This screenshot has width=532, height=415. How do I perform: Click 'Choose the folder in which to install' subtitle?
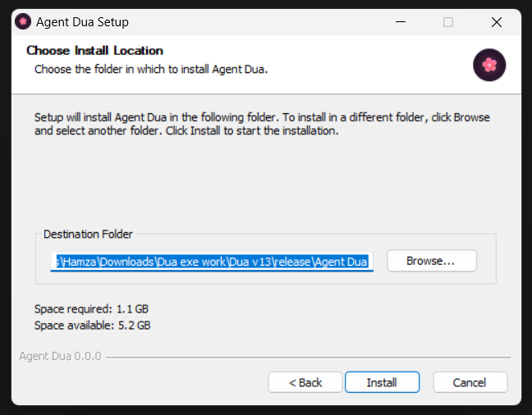151,69
